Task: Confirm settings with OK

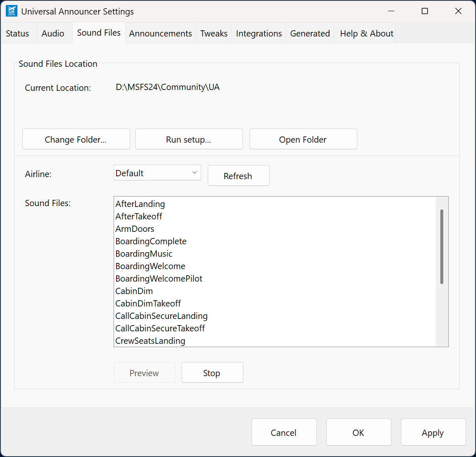Action: pyautogui.click(x=359, y=433)
